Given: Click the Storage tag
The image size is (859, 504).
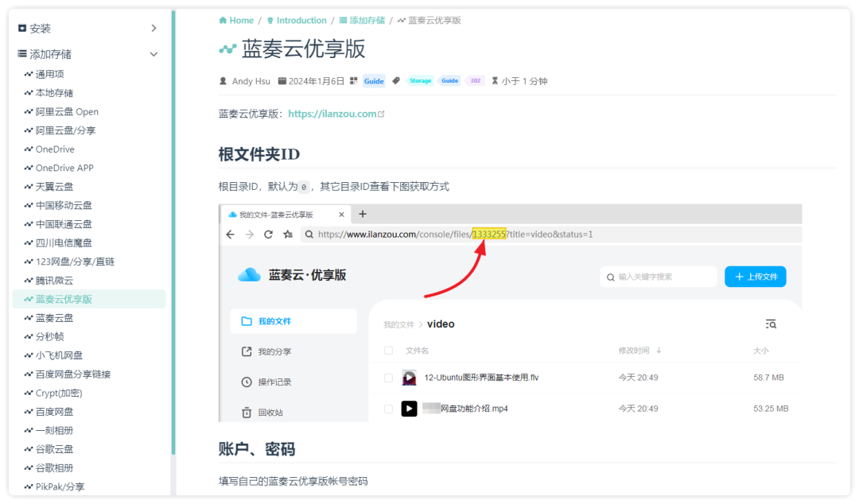Looking at the screenshot, I should click(420, 81).
